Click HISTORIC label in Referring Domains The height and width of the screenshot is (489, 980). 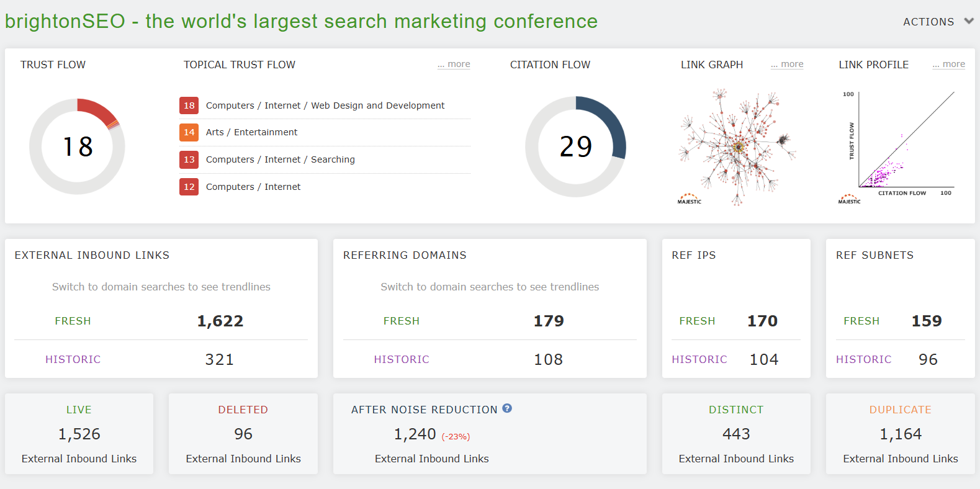(x=402, y=359)
